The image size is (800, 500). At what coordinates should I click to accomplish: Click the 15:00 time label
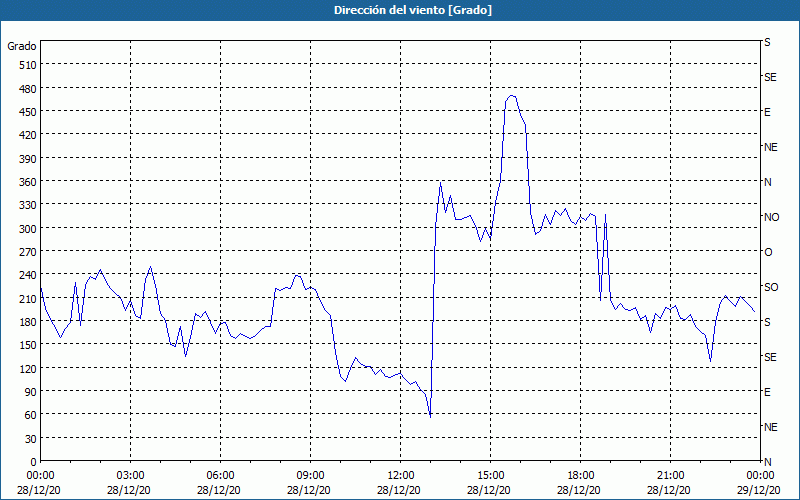pyautogui.click(x=491, y=476)
